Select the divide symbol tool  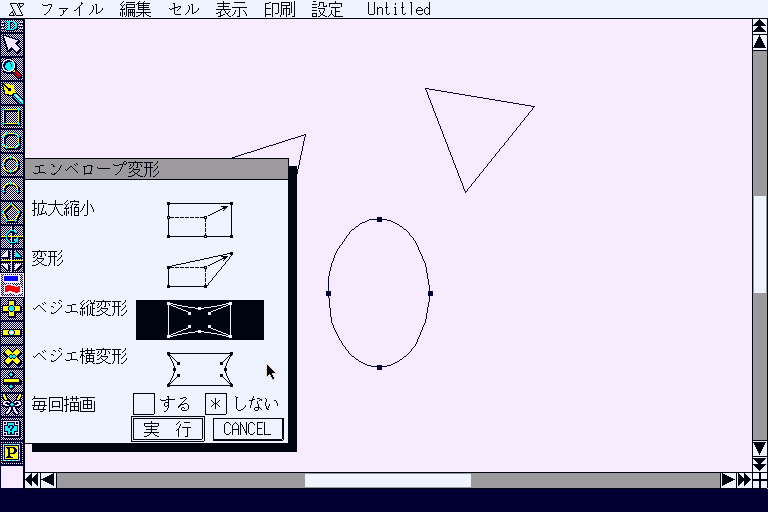(12, 381)
